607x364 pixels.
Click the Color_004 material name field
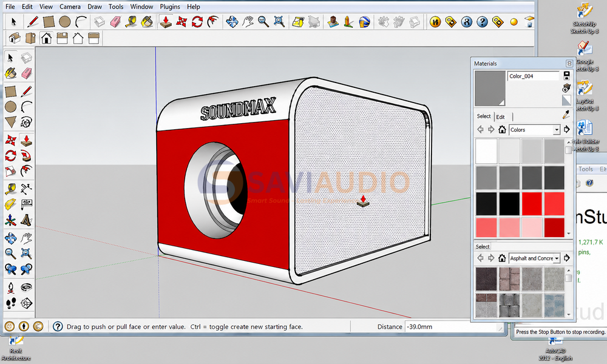coord(534,76)
